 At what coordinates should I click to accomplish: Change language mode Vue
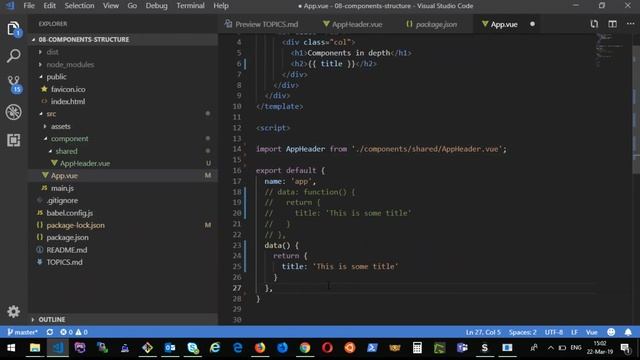pos(591,332)
